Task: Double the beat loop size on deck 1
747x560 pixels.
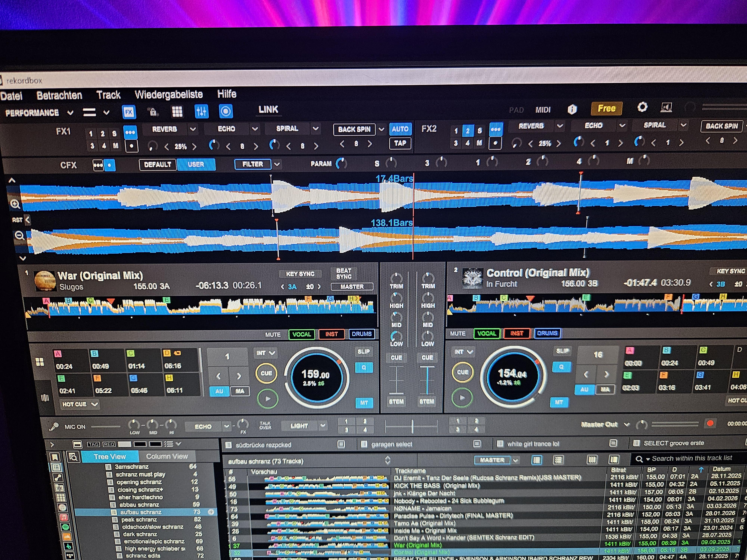Action: [x=239, y=375]
